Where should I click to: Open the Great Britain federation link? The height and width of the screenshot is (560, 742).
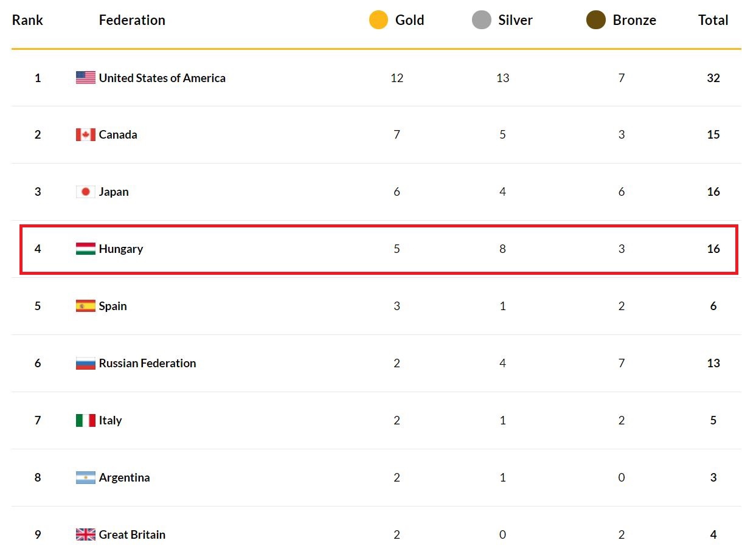coord(132,535)
